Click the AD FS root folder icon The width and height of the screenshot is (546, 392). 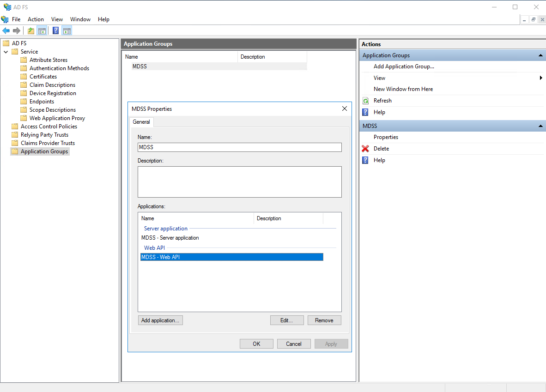click(x=6, y=43)
